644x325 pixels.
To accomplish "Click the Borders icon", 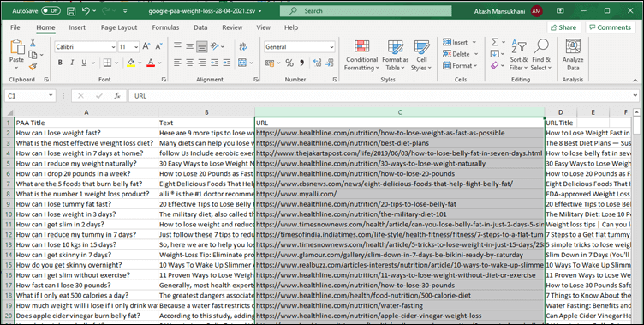I will [x=107, y=63].
